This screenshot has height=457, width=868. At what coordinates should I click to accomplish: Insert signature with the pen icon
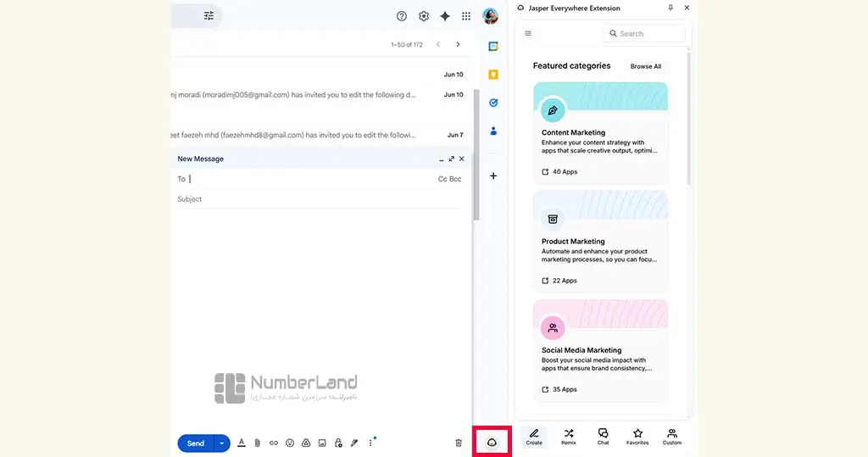pos(354,443)
